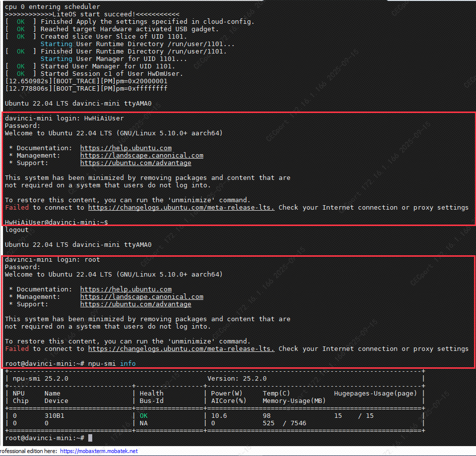Click the green 'OK' health value in table
Viewport: 476px width, 456px height.
click(x=144, y=416)
